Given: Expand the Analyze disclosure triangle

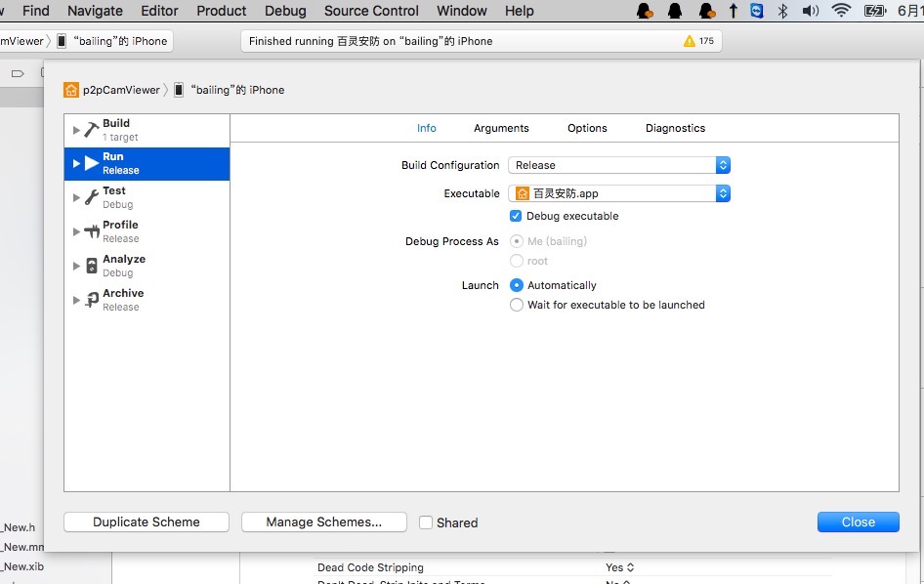Looking at the screenshot, I should point(76,266).
